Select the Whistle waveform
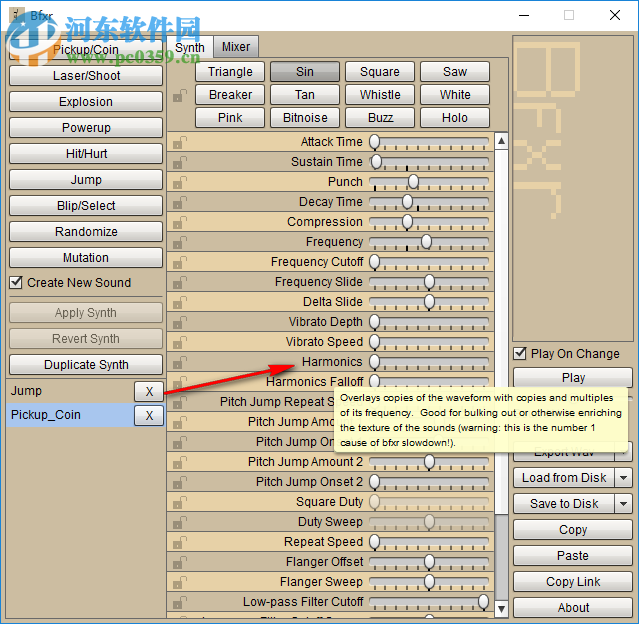Image resolution: width=639 pixels, height=624 pixels. pyautogui.click(x=380, y=95)
